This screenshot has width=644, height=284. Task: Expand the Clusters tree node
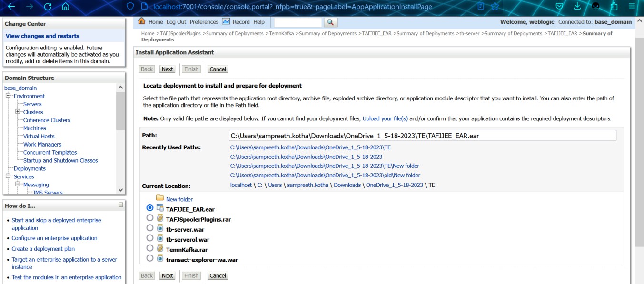pos(18,112)
